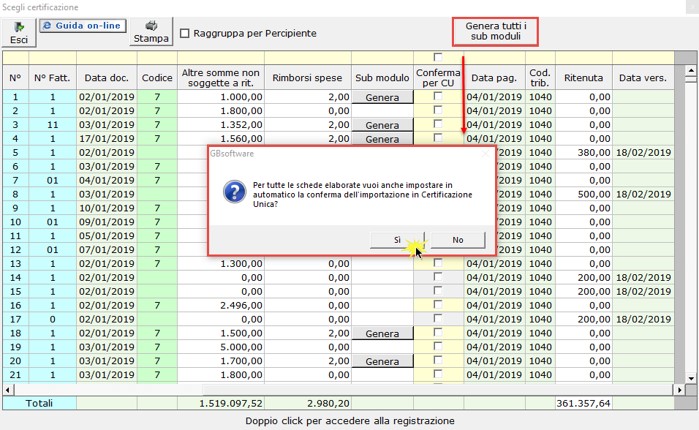
Task: Click vertical scrollbar down arrow
Action: coord(691,378)
